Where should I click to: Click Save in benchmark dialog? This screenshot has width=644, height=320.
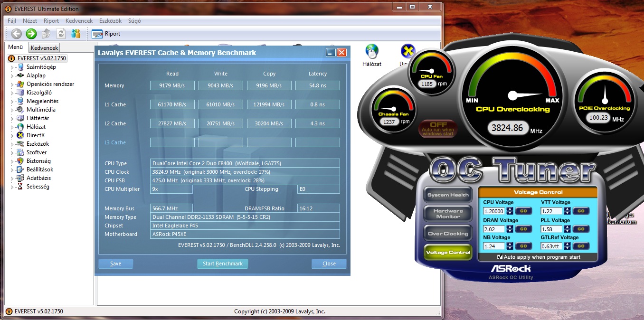[x=115, y=264]
